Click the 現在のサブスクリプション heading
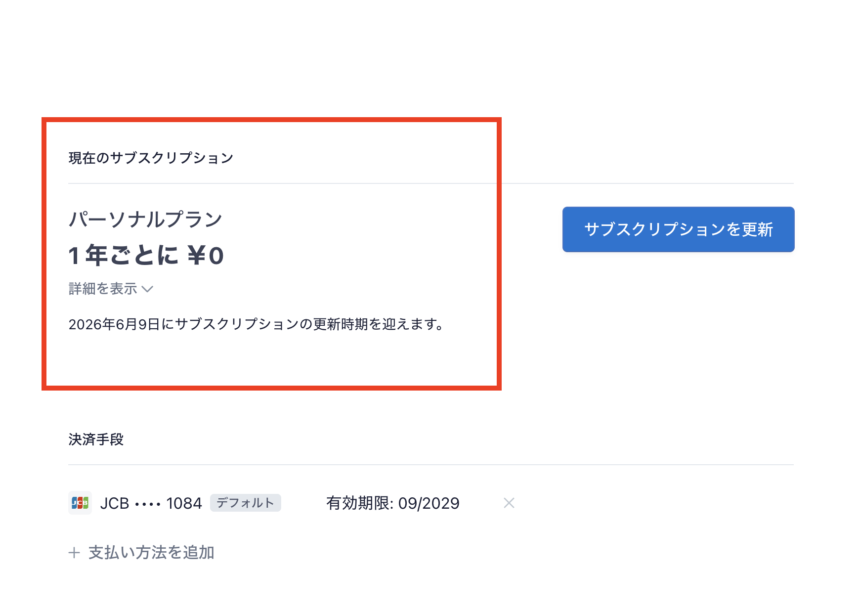Viewport: 859px width, 616px height. pyautogui.click(x=151, y=158)
